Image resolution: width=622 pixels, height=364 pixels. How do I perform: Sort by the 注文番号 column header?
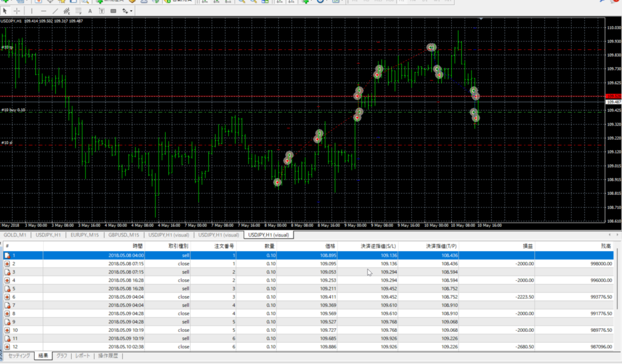pyautogui.click(x=213, y=246)
